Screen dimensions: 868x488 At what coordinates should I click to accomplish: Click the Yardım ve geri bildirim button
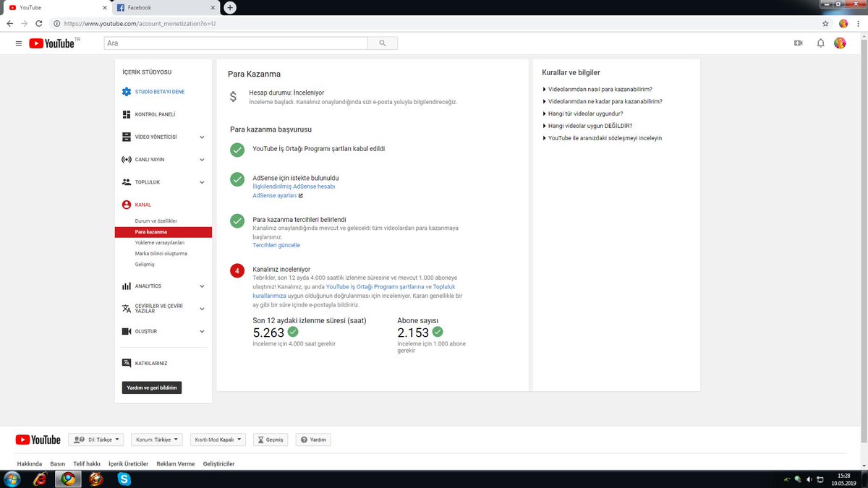[x=152, y=388]
